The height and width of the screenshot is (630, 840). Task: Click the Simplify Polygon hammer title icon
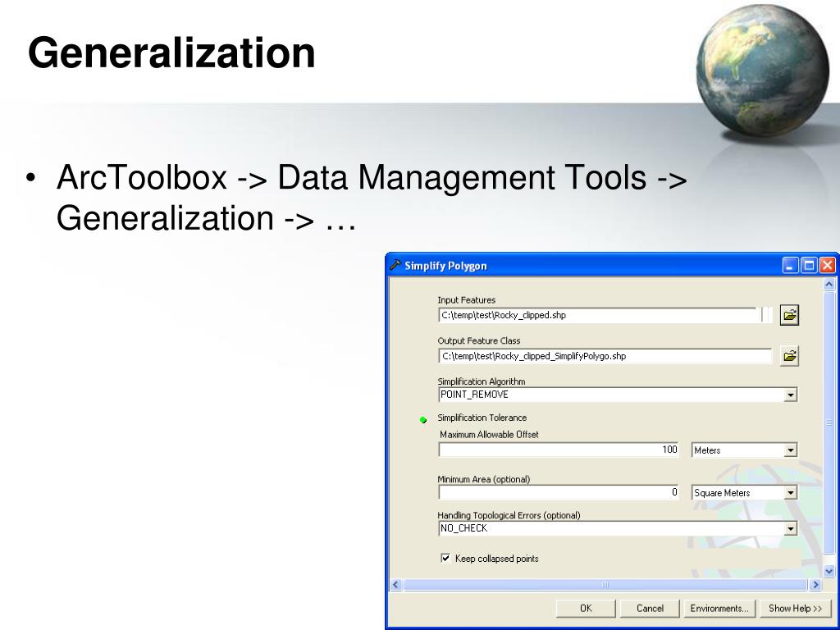pos(395,265)
